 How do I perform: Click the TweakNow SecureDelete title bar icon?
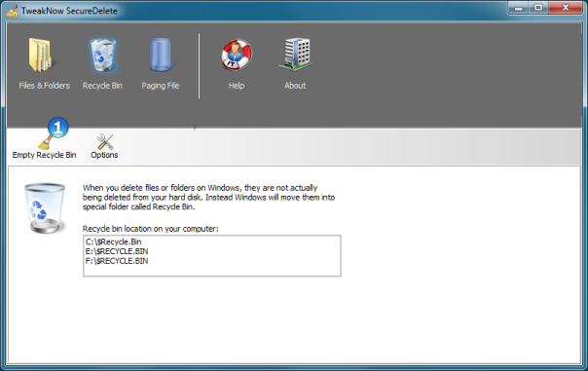12,11
